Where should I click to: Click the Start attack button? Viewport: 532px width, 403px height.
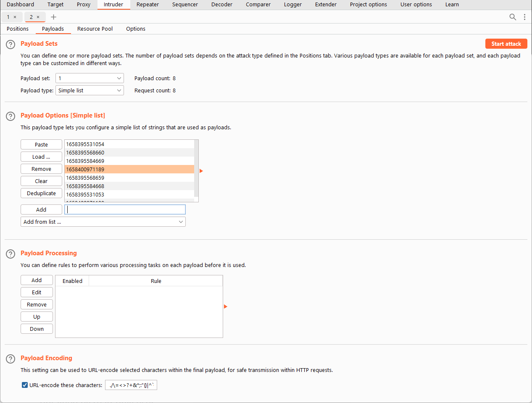(506, 44)
